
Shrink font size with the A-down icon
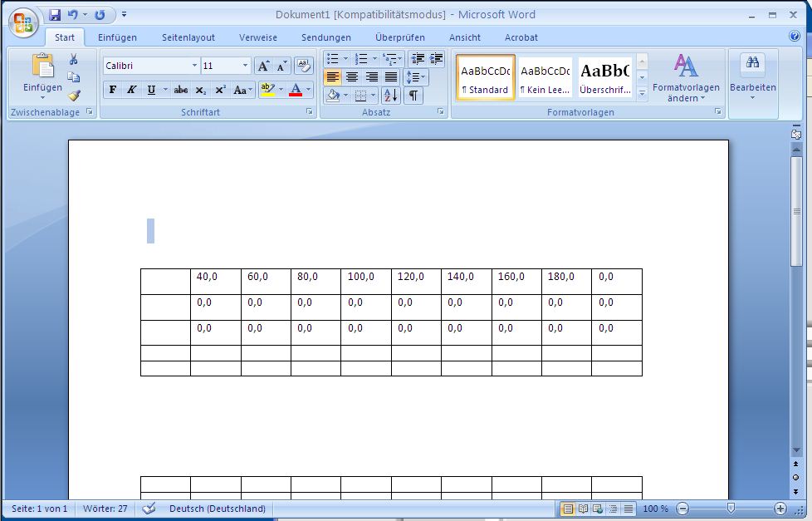(x=281, y=66)
